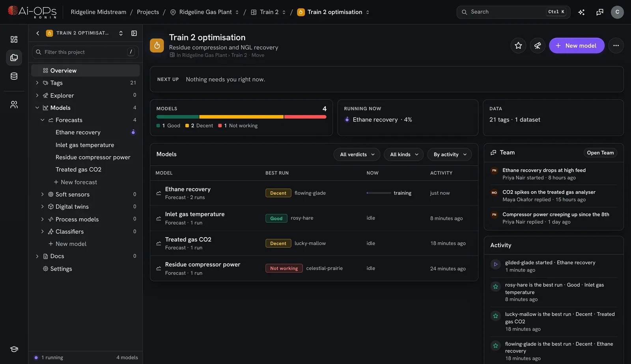Click the New model button
The width and height of the screenshot is (631, 364).
[x=577, y=46]
